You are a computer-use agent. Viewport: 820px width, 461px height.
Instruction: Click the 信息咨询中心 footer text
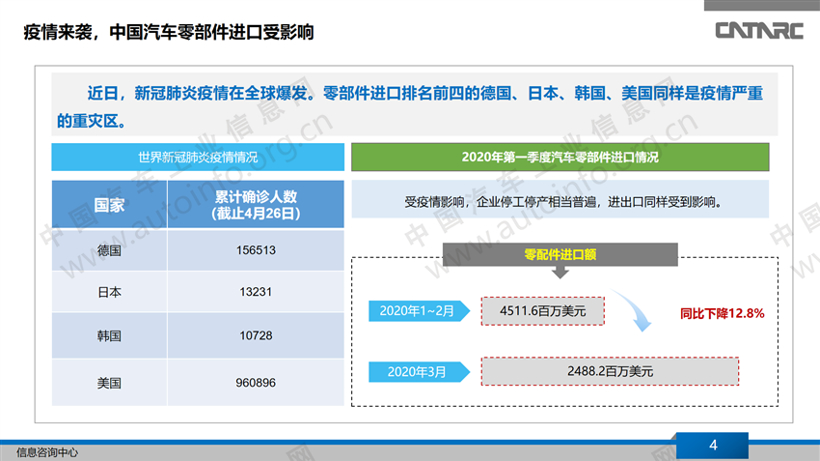[x=42, y=453]
